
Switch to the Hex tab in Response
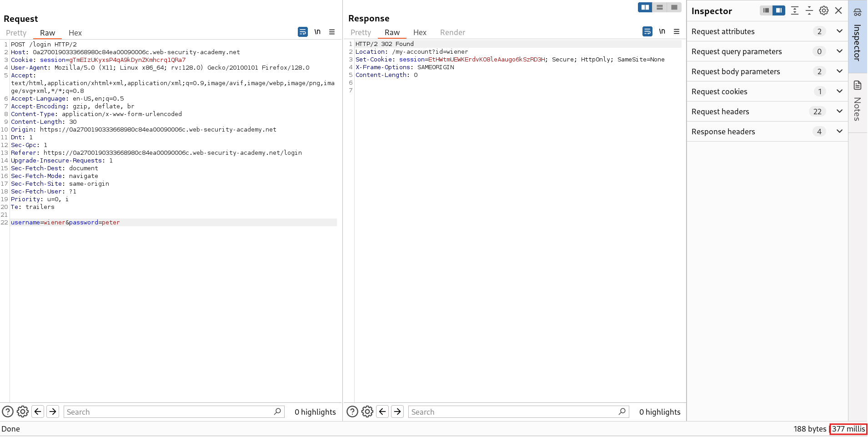[x=420, y=32]
